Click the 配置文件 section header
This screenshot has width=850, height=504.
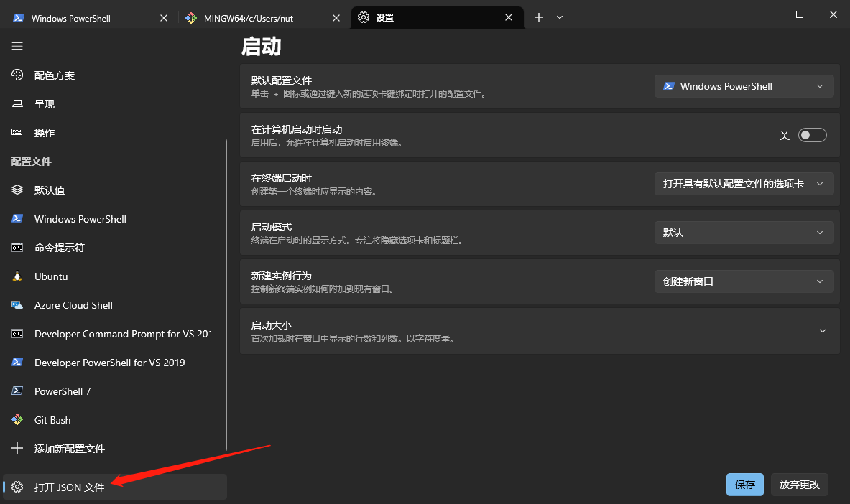[x=32, y=162]
